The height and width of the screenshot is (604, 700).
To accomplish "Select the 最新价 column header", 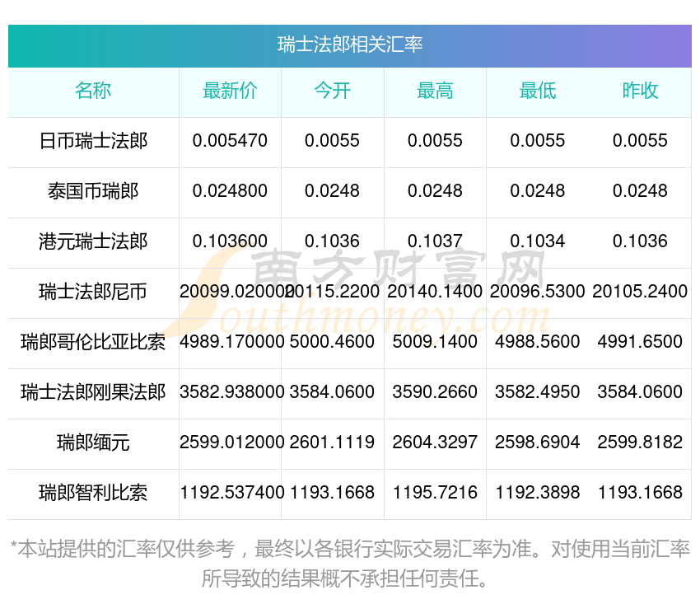I will (x=230, y=91).
